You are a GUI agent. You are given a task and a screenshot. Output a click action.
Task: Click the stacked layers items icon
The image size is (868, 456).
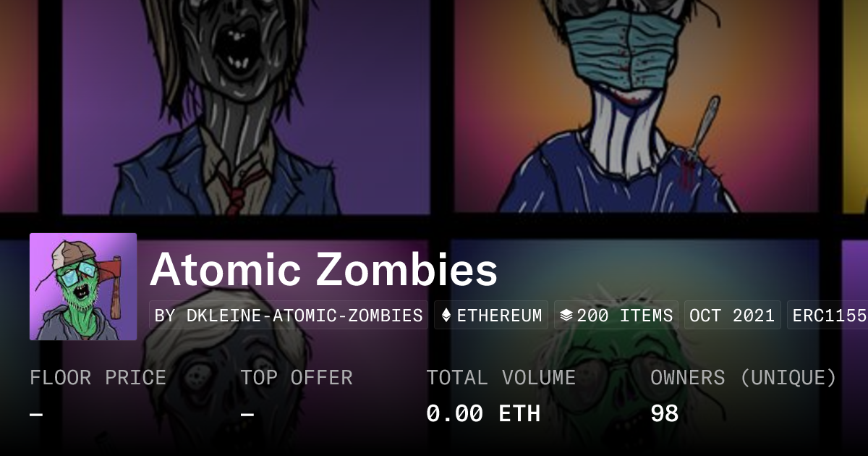(566, 316)
